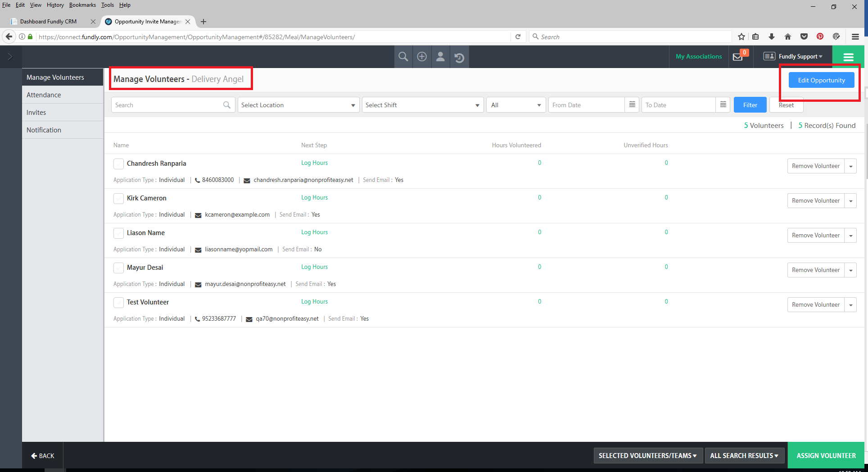Click site information icon in address bar
The height and width of the screenshot is (472, 868).
[22, 37]
